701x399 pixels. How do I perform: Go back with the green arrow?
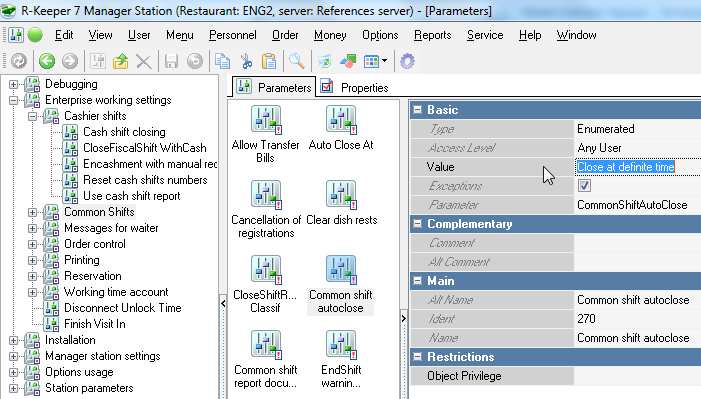46,61
